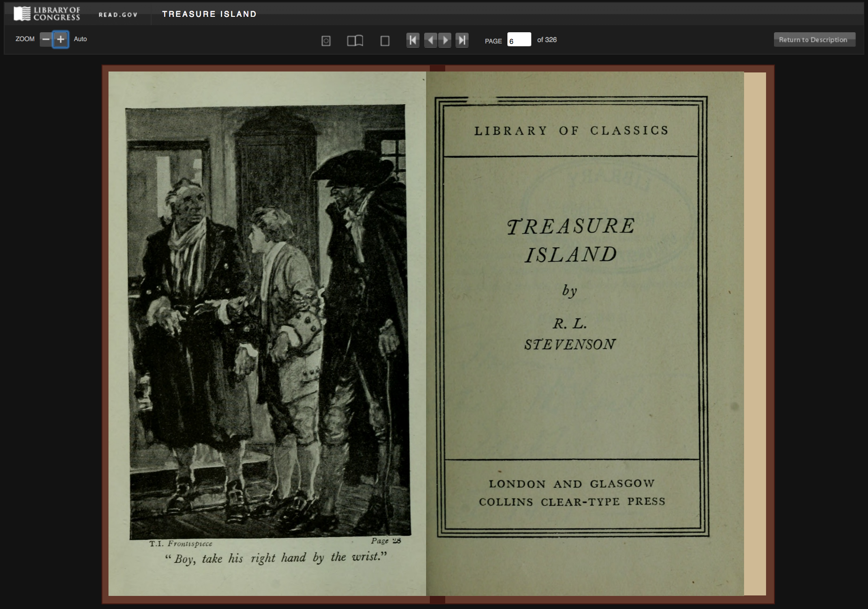This screenshot has height=609, width=868.
Task: Go to the previous page
Action: (x=431, y=41)
